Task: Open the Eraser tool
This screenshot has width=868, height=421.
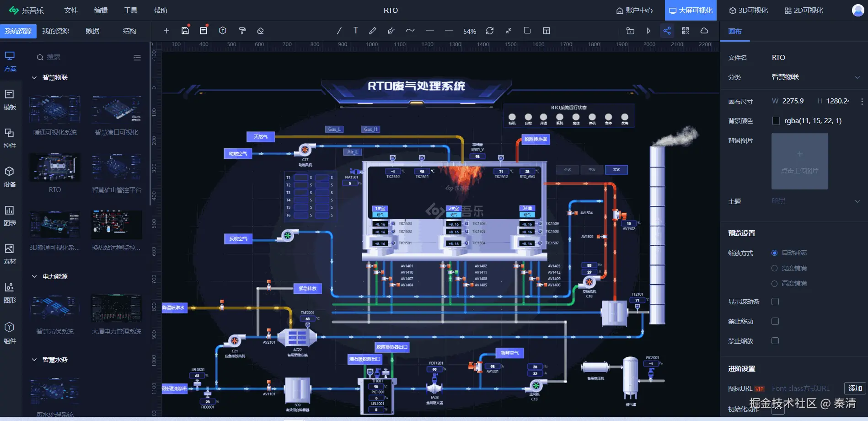Action: [x=260, y=31]
